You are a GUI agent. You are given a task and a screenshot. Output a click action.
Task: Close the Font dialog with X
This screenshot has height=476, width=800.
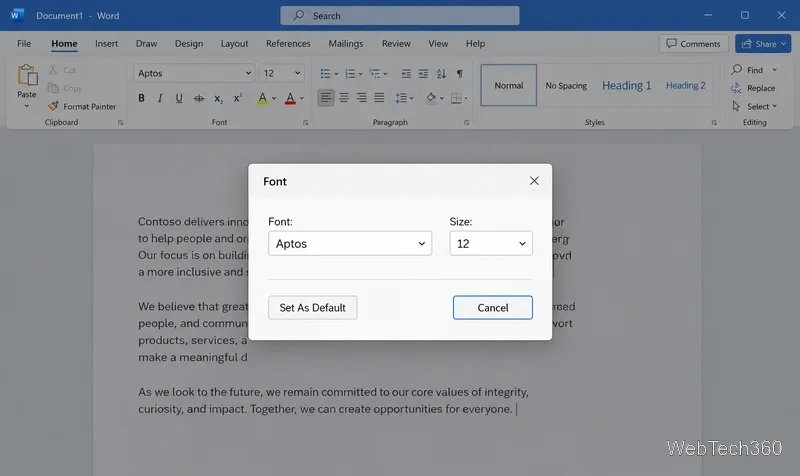point(534,181)
